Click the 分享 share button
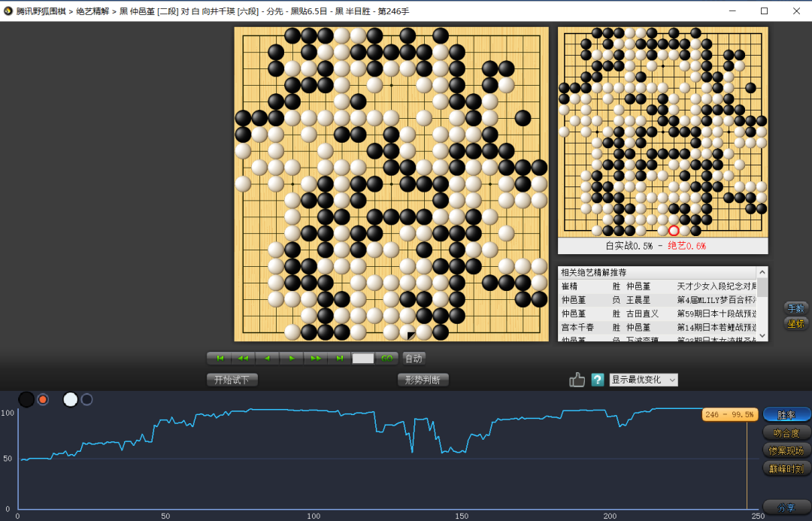The width and height of the screenshot is (812, 521). tap(786, 507)
